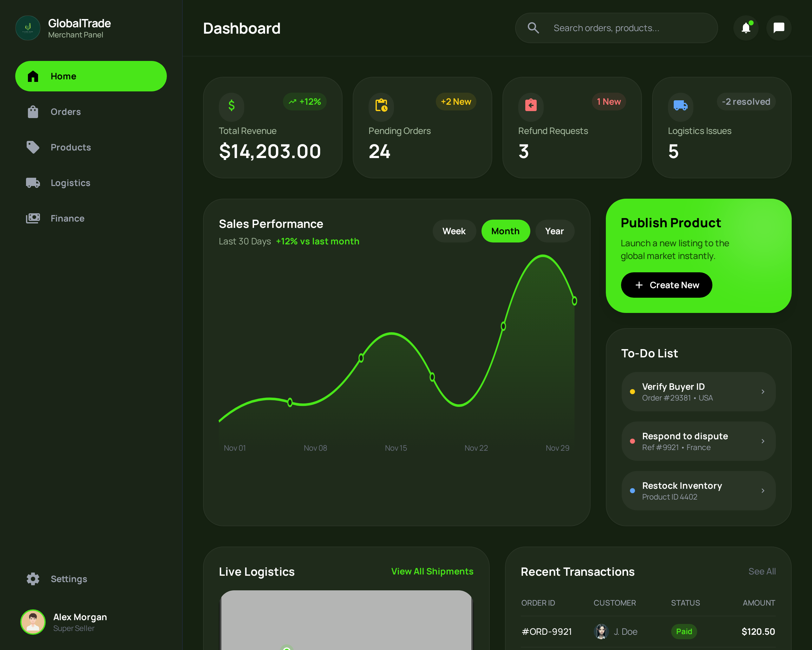Click the Pending Orders clipboard icon
This screenshot has height=650, width=812.
click(x=381, y=105)
